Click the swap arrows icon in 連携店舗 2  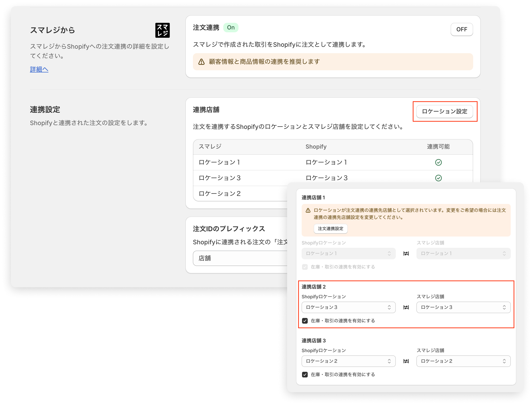[x=406, y=307]
